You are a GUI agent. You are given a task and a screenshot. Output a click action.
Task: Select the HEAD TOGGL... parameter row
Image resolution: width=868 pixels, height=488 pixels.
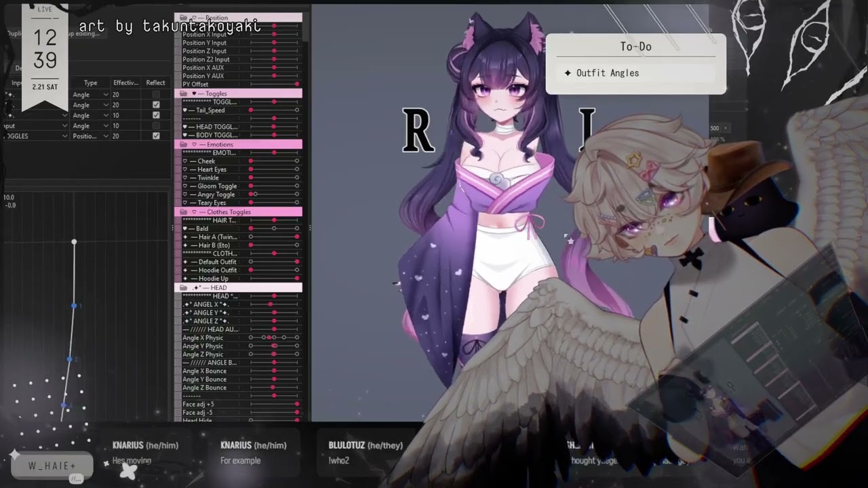coord(239,127)
